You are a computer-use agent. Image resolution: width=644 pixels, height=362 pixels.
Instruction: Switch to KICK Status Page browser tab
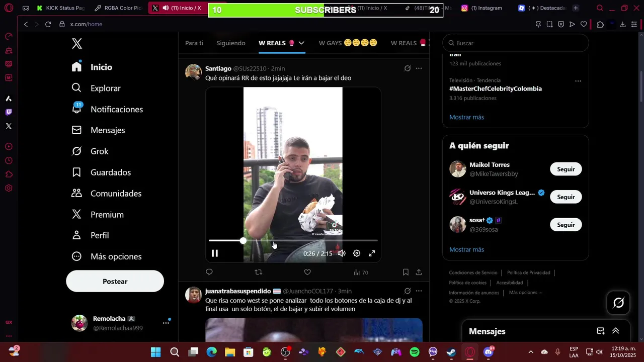tap(61, 8)
